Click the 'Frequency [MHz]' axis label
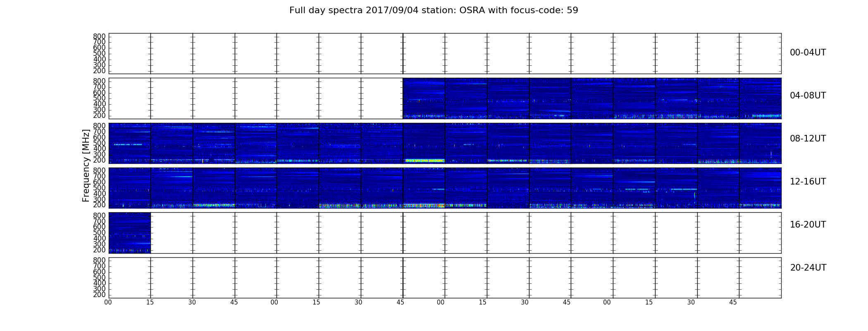This screenshot has height=331, width=868. coord(86,165)
